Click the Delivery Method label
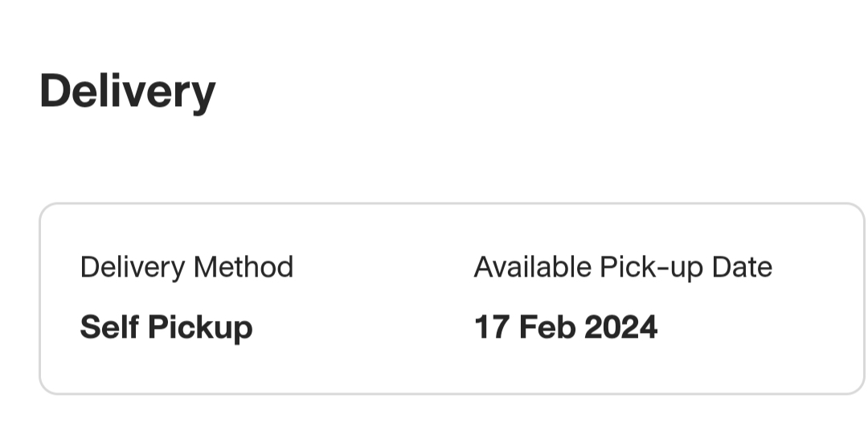This screenshot has height=444, width=868. (x=186, y=267)
